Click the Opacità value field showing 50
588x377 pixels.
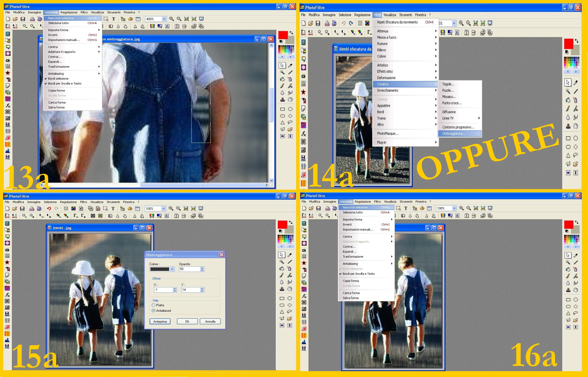189,269
